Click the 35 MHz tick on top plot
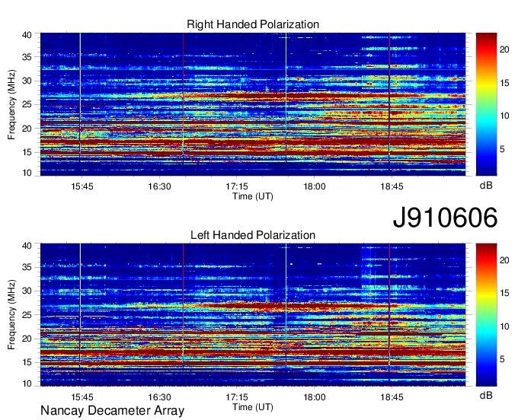Viewport: 518px width, 420px height. coord(27,57)
